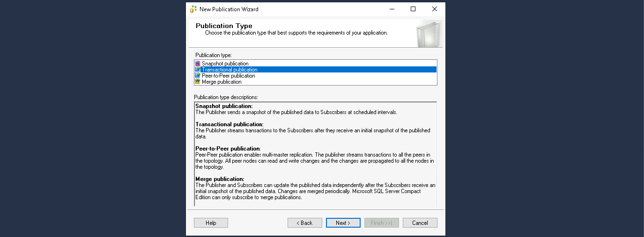Image resolution: width=644 pixels, height=237 pixels.
Task: Minimize the wizard window
Action: pyautogui.click(x=391, y=9)
